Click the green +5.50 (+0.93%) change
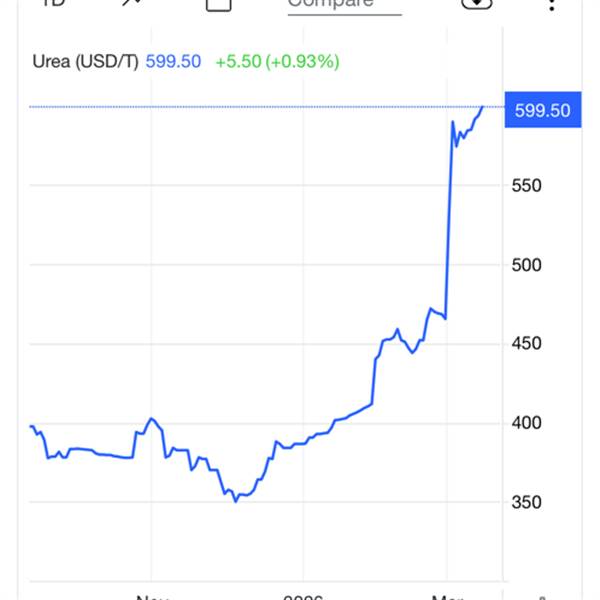The height and width of the screenshot is (600, 600). 277,62
